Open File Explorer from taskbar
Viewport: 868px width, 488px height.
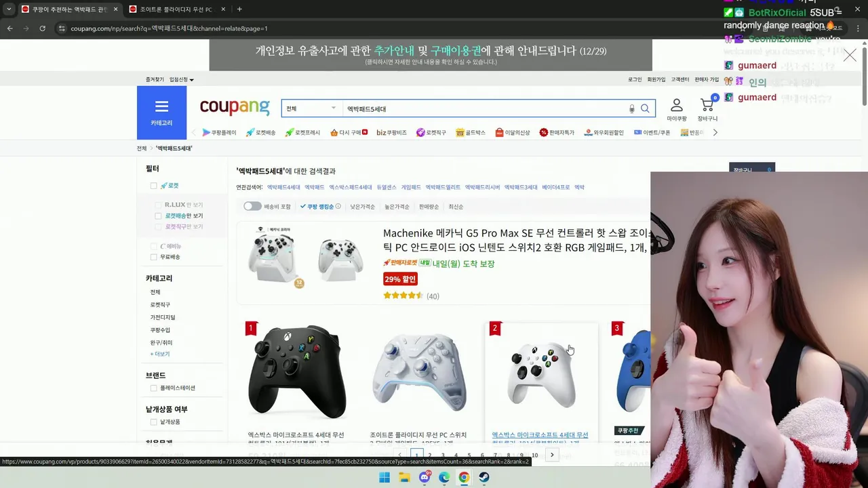(x=404, y=477)
